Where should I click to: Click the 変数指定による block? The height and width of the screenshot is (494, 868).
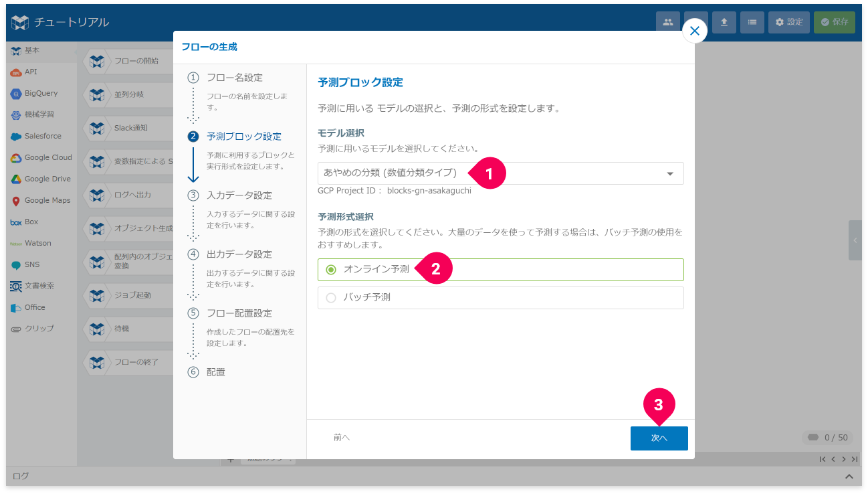(x=128, y=161)
